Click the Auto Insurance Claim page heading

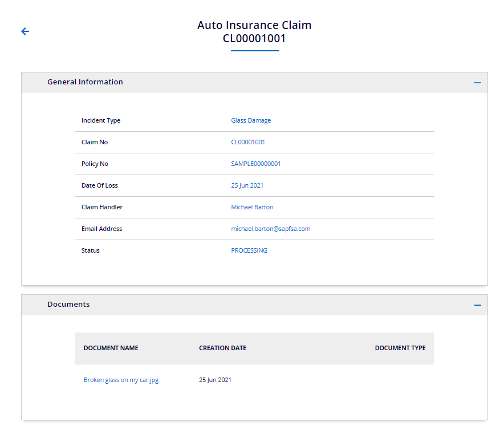[x=254, y=26]
